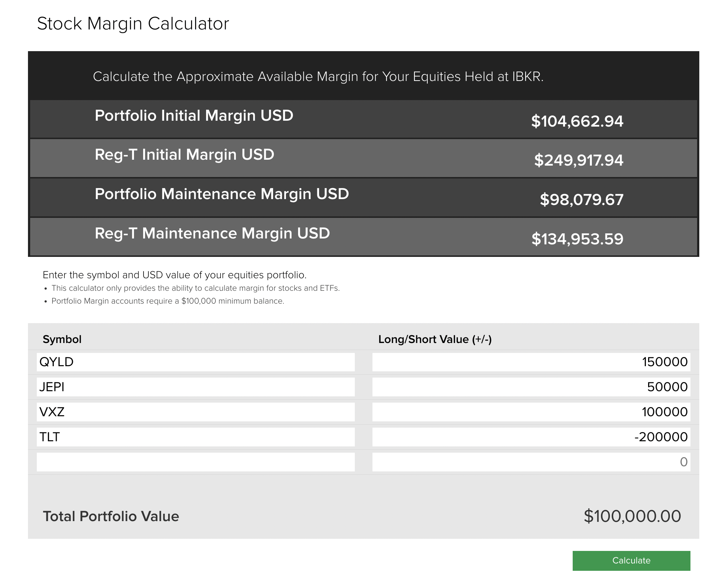Click the 50000 value input
Viewport: 728px width, 580px height.
point(531,387)
